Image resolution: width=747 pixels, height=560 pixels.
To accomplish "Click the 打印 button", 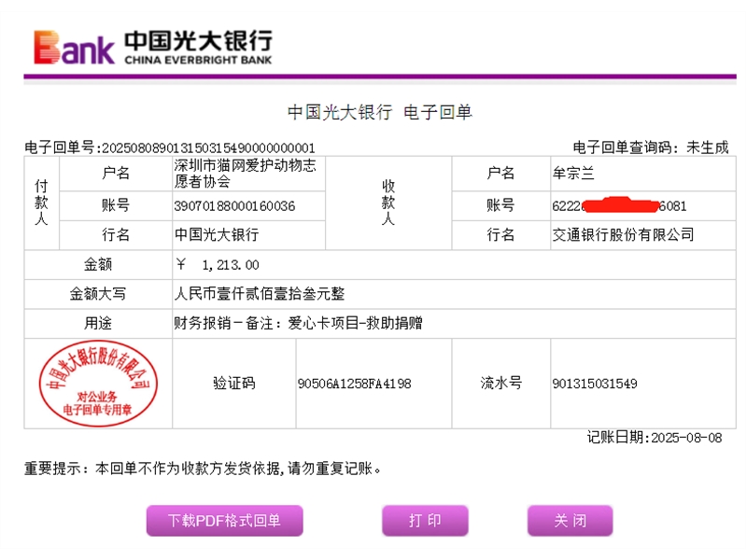I will (425, 521).
